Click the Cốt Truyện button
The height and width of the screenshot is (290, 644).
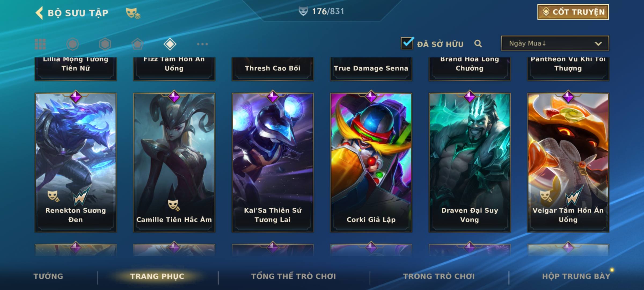coord(573,12)
